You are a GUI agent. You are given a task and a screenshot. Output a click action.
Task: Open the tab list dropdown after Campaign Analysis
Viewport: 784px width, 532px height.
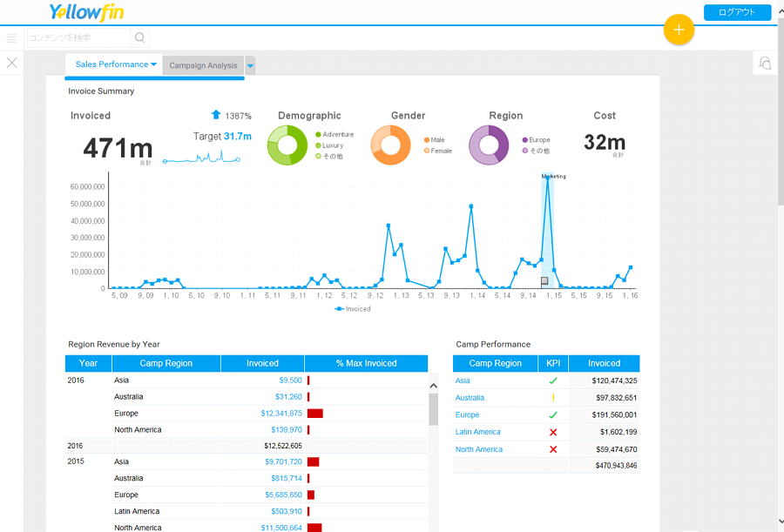250,65
